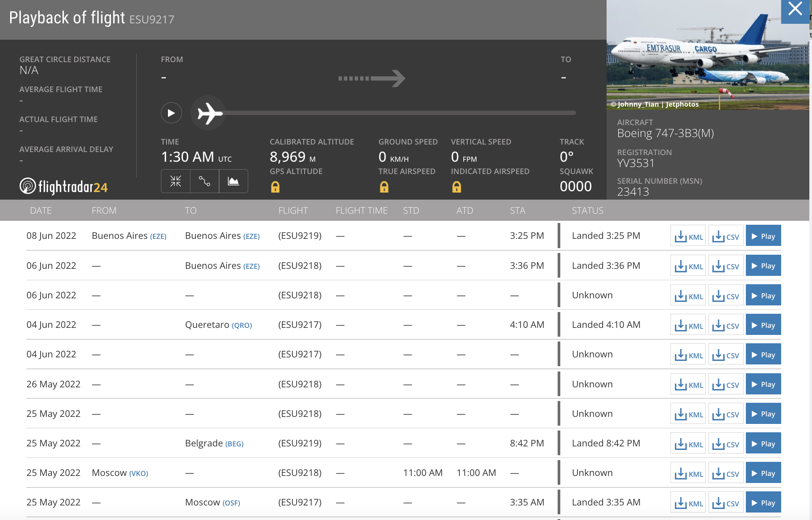This screenshot has height=520, width=812.
Task: Download KML for Moscow (OSF) flight
Action: click(x=688, y=503)
